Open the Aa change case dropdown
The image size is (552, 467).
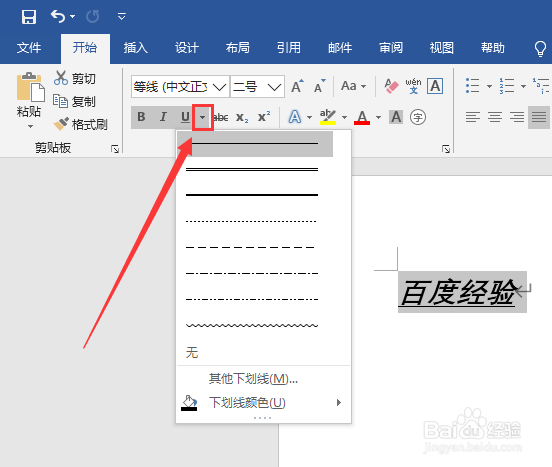[x=353, y=86]
